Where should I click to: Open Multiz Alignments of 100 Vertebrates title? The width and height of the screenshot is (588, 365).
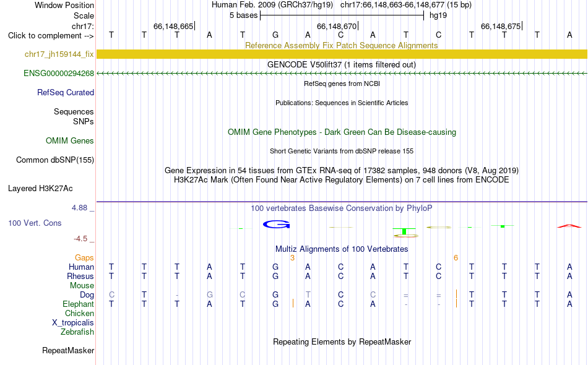click(342, 249)
